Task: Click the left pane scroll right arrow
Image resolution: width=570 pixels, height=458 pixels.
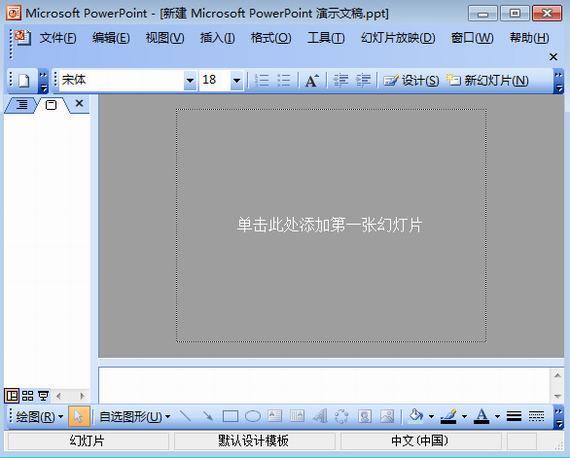Action: click(83, 396)
